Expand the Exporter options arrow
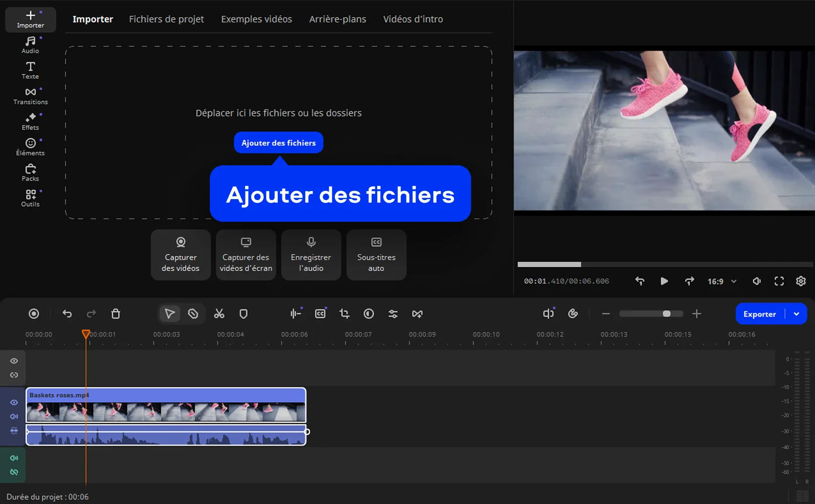Screen dimensions: 815x504 point(796,314)
